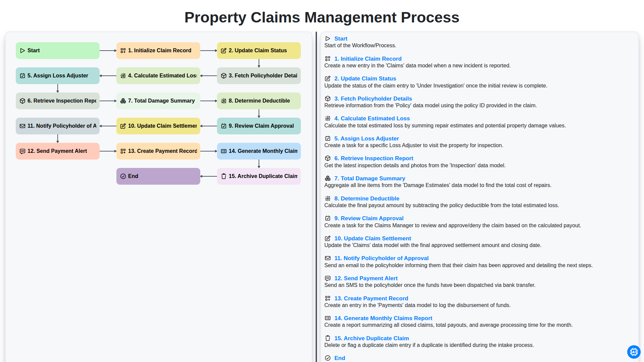Viewport: 644px width, 362px height.
Task: Click the description about summarizing all closed claims
Action: [x=448, y=325]
